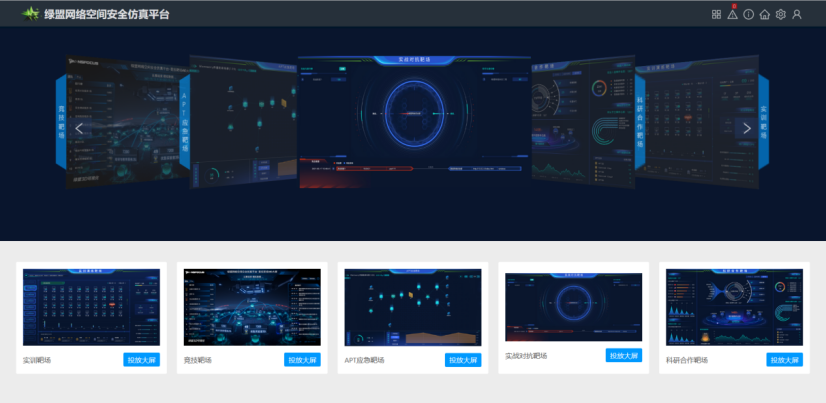Click the info circle icon

click(x=749, y=14)
